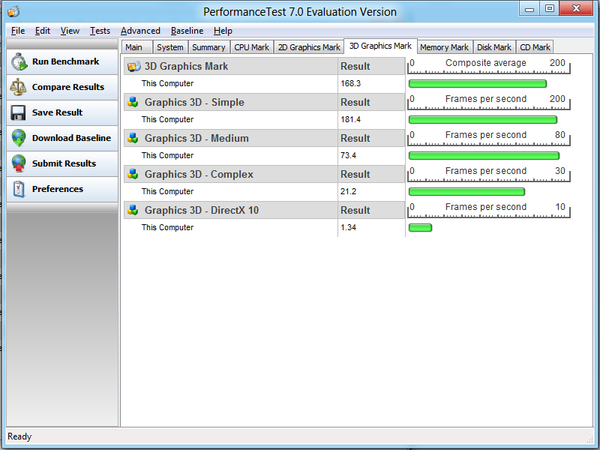This screenshot has height=450, width=600.
Task: Select the Graphics 3D - Medium result value
Action: point(350,155)
